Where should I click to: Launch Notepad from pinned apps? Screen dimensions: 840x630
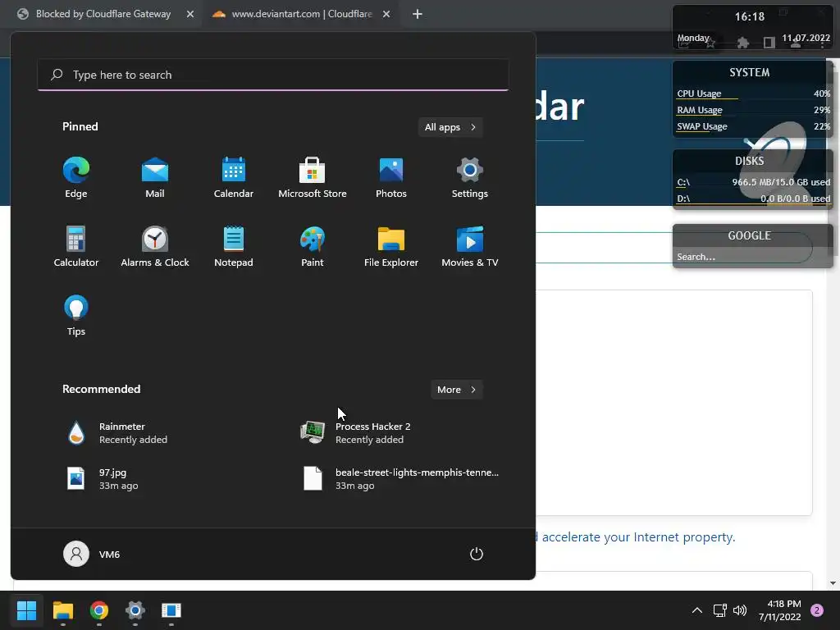234,246
